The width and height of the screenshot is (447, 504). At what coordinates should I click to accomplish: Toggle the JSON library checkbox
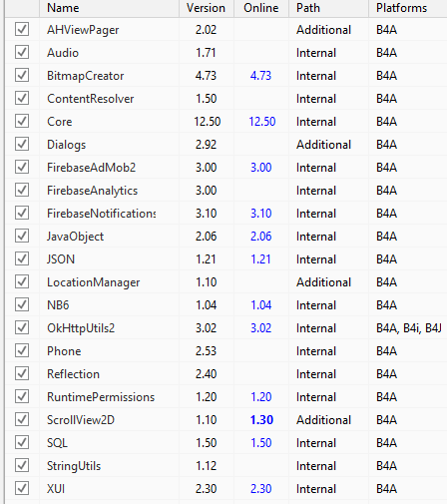(22, 258)
